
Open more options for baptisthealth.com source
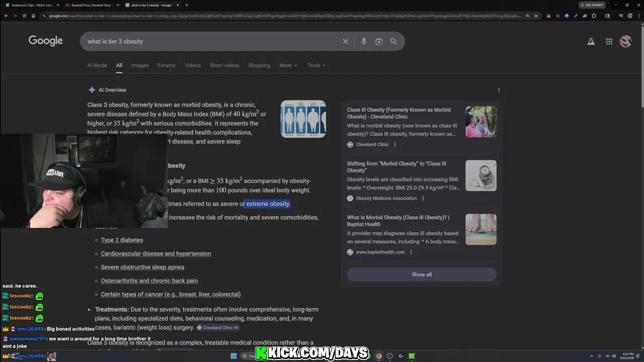pos(411,252)
